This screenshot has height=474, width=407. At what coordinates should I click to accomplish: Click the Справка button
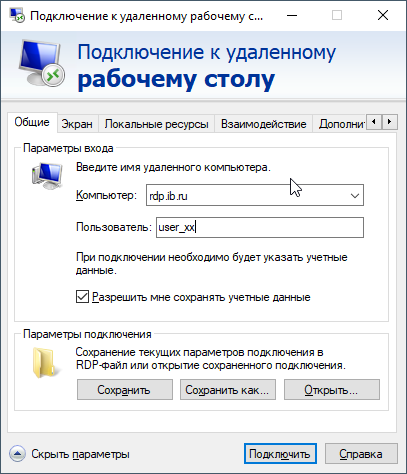pos(361,454)
